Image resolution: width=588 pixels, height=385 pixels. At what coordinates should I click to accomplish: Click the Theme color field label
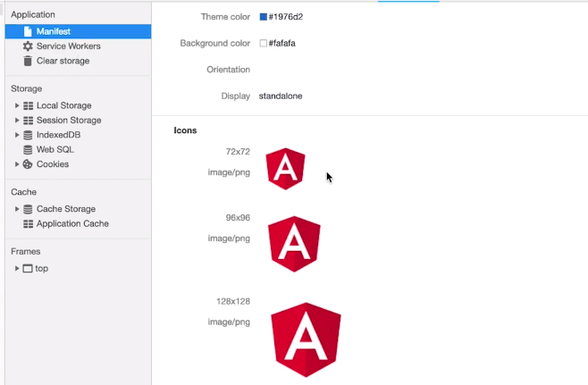[225, 17]
